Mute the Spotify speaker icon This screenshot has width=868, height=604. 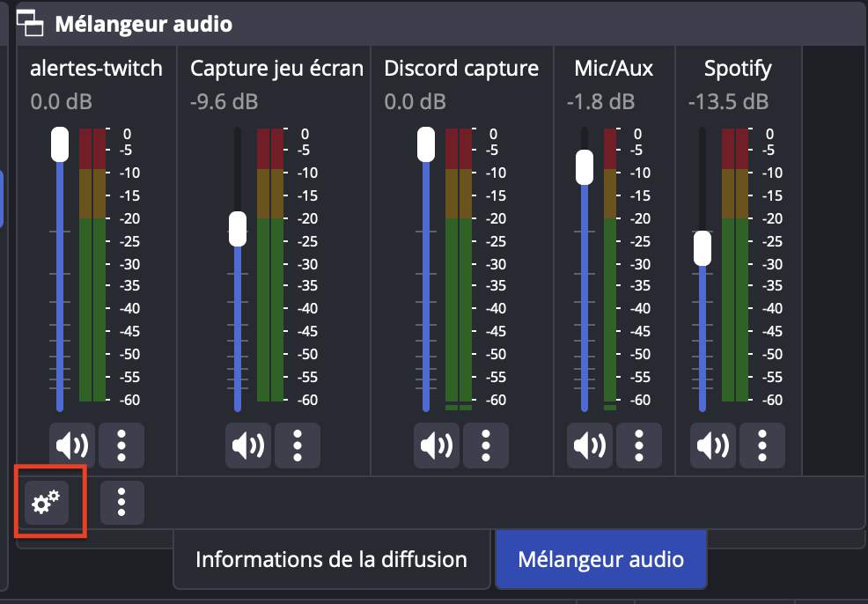coord(712,446)
